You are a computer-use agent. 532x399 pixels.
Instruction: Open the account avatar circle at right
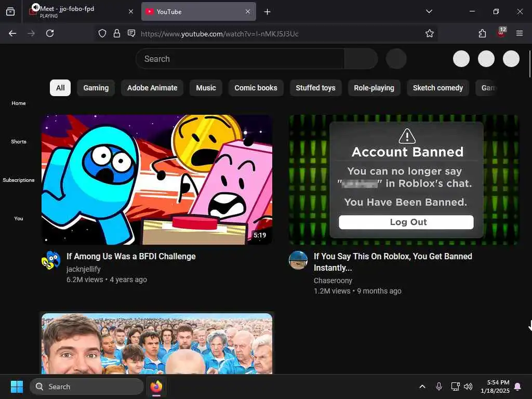pyautogui.click(x=511, y=59)
